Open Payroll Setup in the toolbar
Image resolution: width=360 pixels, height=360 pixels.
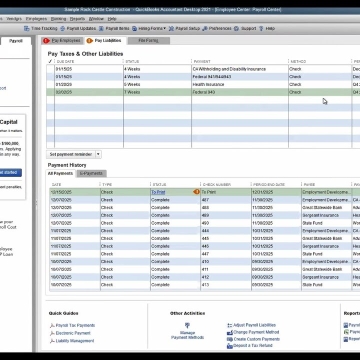(184, 29)
